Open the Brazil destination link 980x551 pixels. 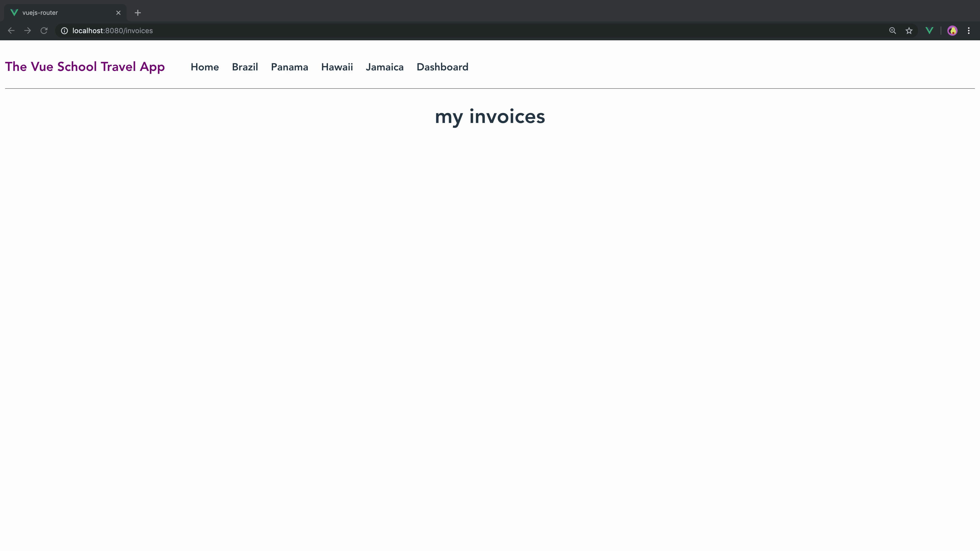pos(245,67)
